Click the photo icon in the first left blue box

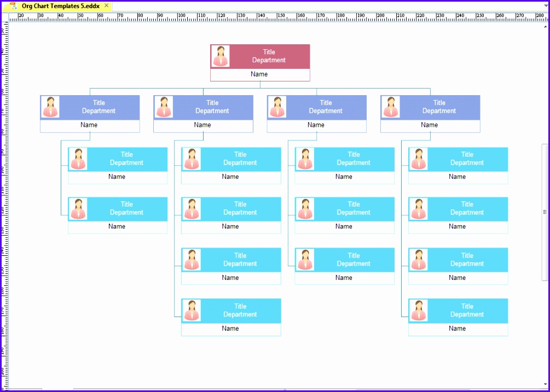point(78,159)
